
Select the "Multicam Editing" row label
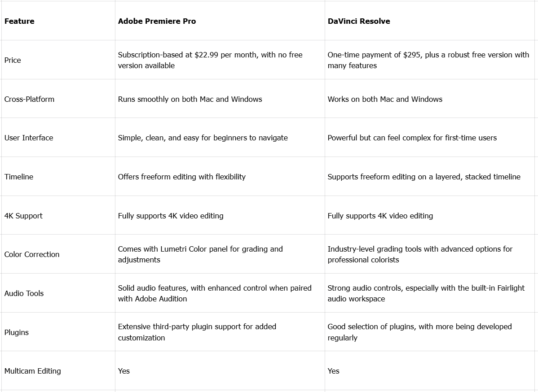pos(33,371)
